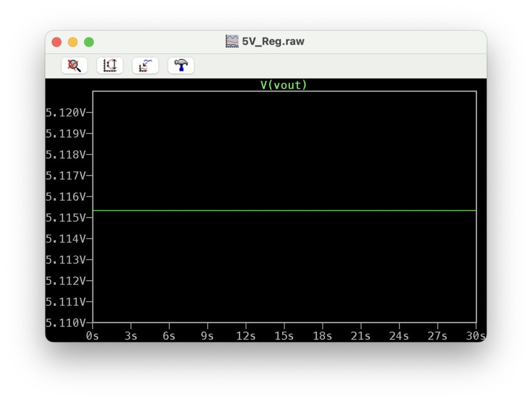Click the 0s label on time axis
This screenshot has height=402, width=532.
coord(92,336)
